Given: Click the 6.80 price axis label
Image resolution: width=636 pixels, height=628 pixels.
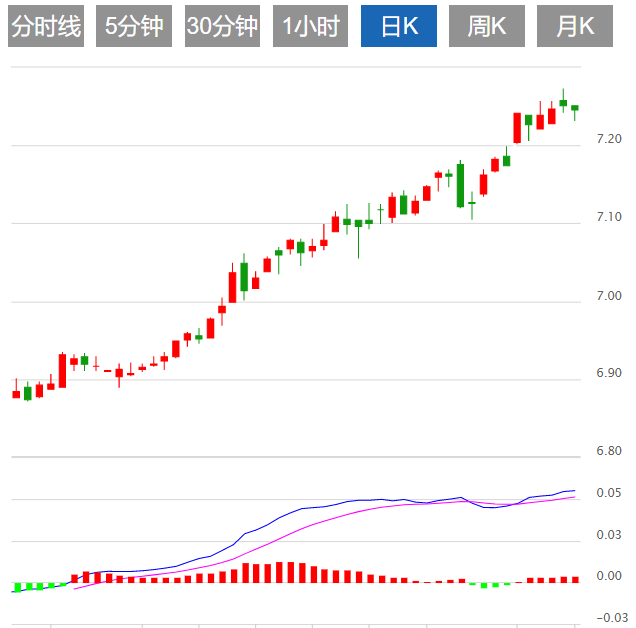Looking at the screenshot, I should (607, 451).
